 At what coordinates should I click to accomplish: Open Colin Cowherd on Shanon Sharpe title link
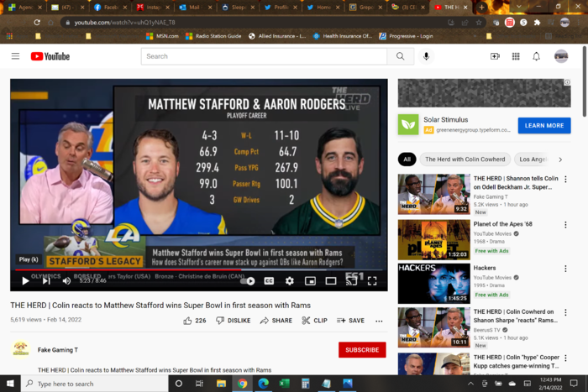(x=516, y=316)
